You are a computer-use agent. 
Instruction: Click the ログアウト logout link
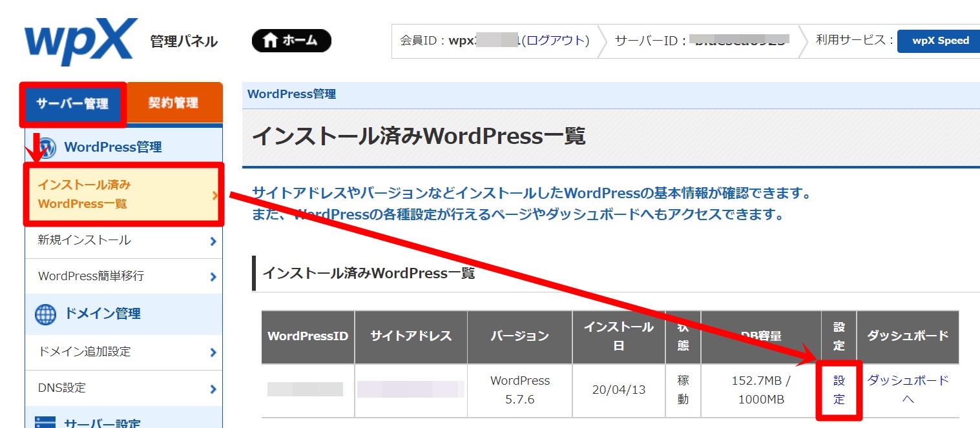coord(556,41)
